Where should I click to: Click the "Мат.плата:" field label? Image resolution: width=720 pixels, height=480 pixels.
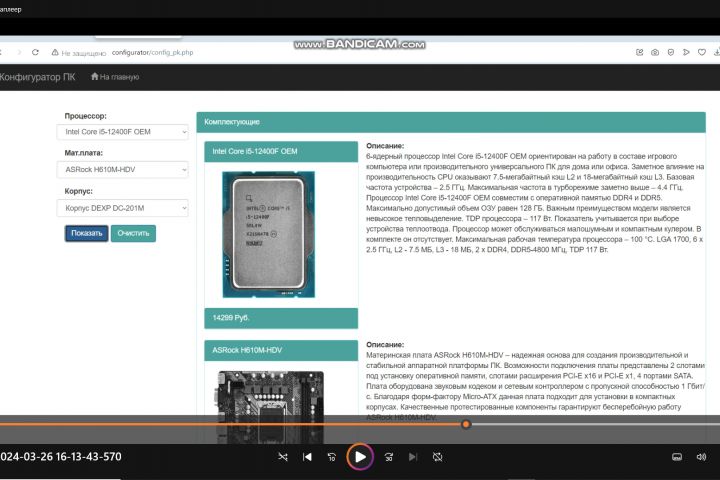tap(84, 153)
